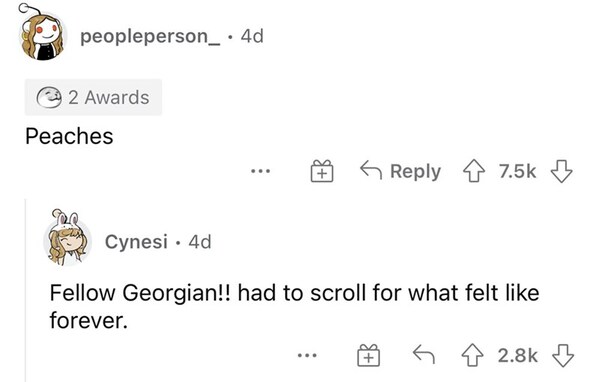View peopleperson_ avatar image

(x=42, y=33)
